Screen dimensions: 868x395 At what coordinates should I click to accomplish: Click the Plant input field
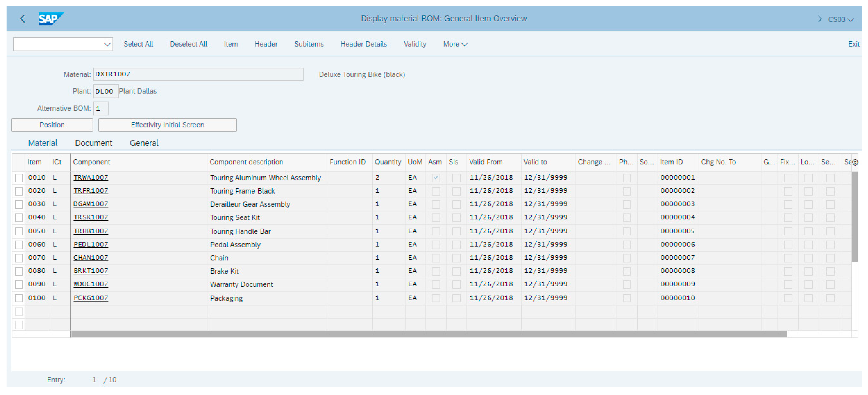tap(106, 91)
